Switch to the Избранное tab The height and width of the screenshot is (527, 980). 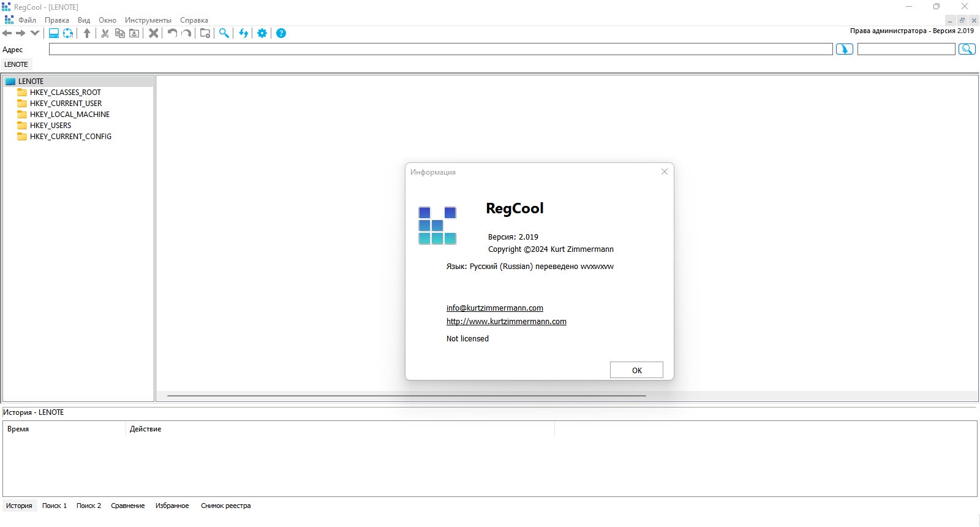coord(172,506)
